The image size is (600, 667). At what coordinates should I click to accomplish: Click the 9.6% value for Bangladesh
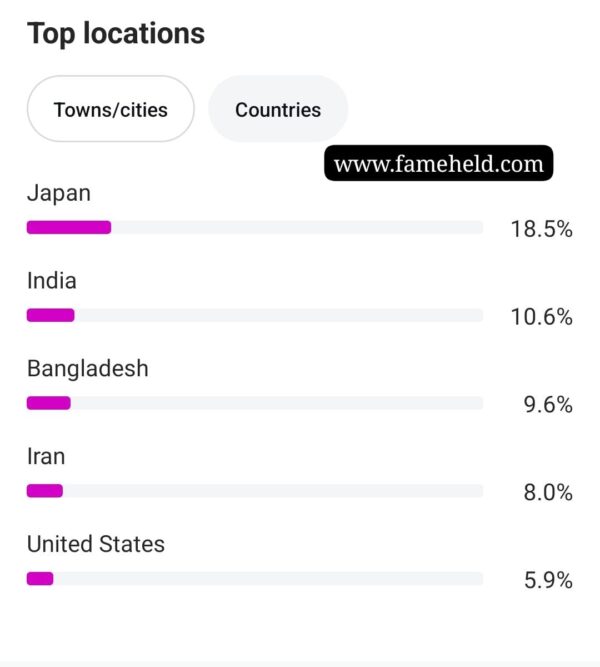click(x=548, y=405)
